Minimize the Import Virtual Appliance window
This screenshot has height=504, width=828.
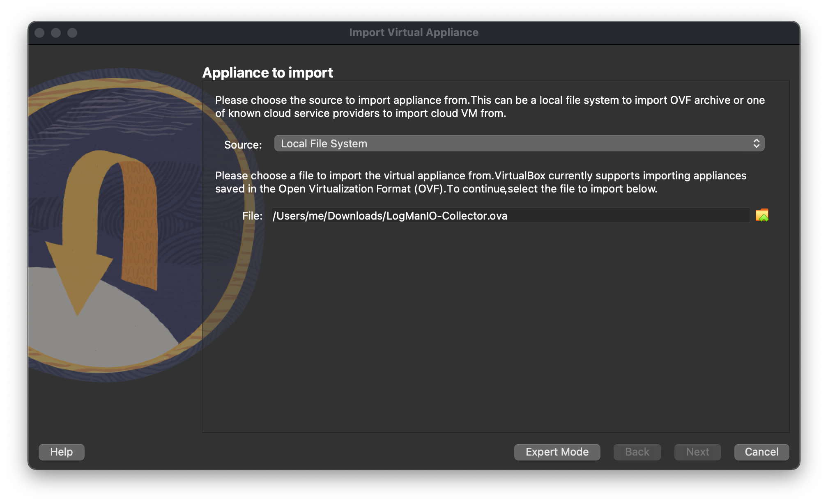pos(56,33)
